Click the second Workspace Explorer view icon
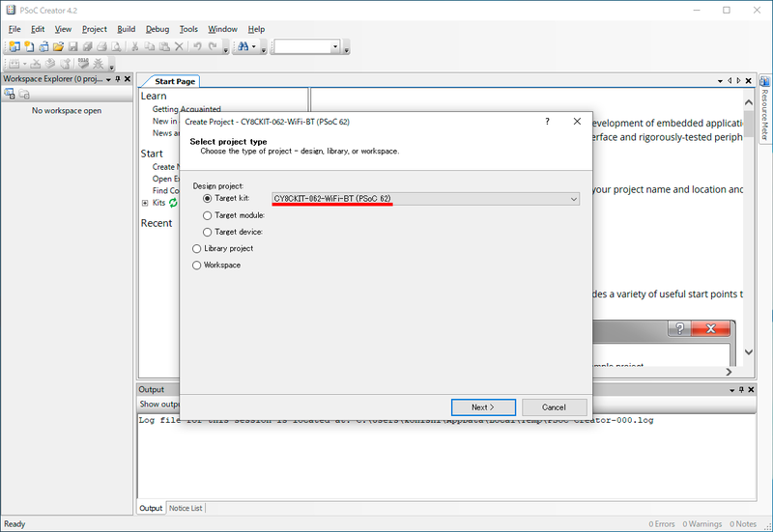 point(24,94)
